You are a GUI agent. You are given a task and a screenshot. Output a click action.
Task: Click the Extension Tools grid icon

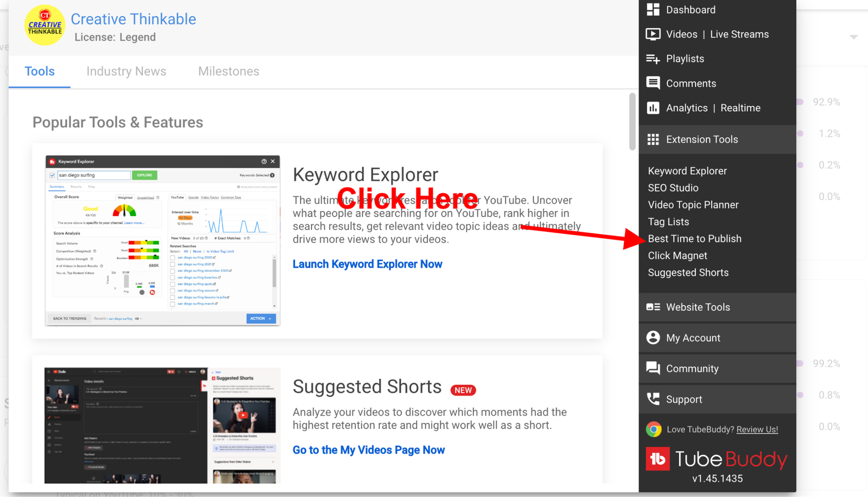pos(653,139)
